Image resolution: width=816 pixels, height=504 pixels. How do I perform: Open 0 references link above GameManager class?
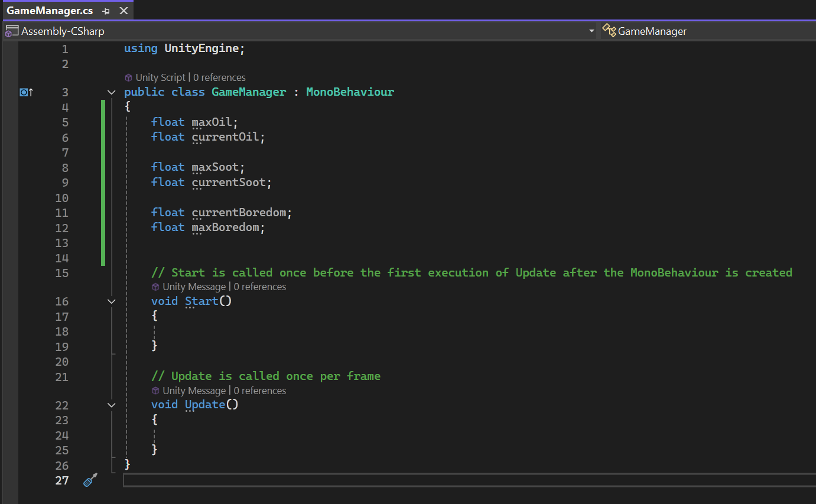[219, 77]
